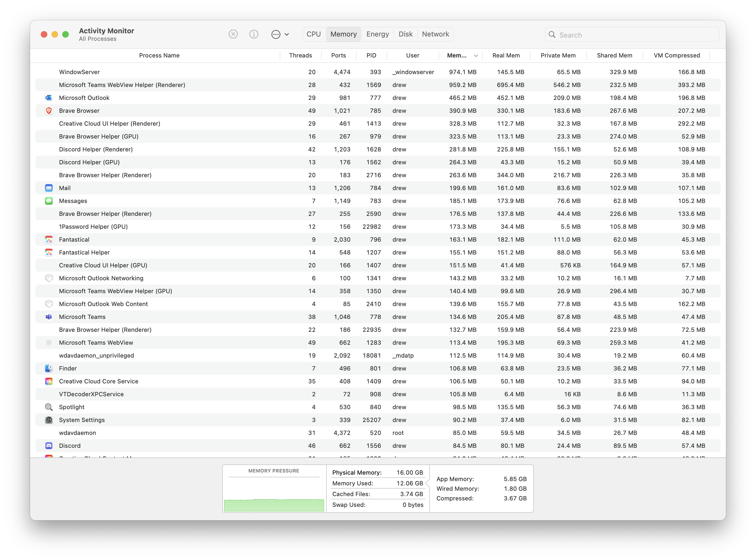The image size is (756, 560).
Task: Open the process info (i) icon
Action: pyautogui.click(x=254, y=34)
